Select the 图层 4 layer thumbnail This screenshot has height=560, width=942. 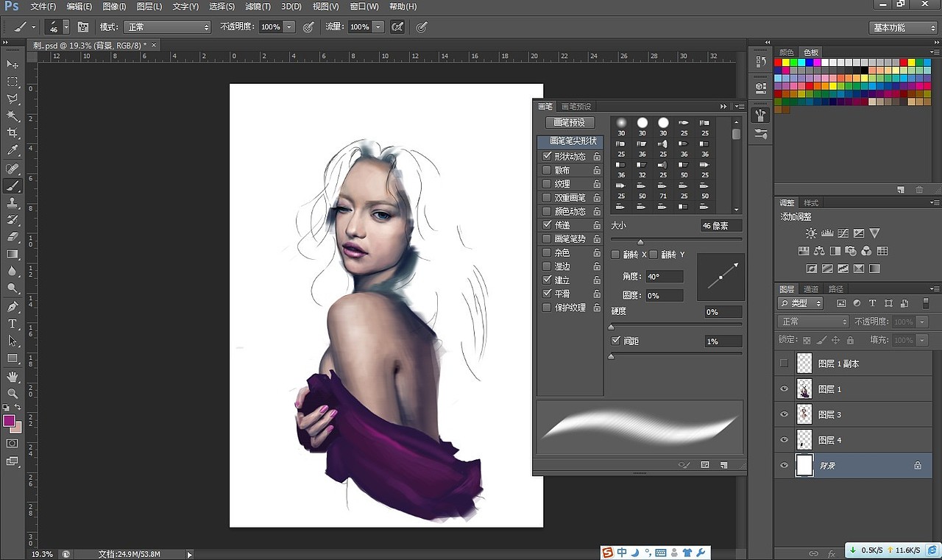tap(804, 440)
